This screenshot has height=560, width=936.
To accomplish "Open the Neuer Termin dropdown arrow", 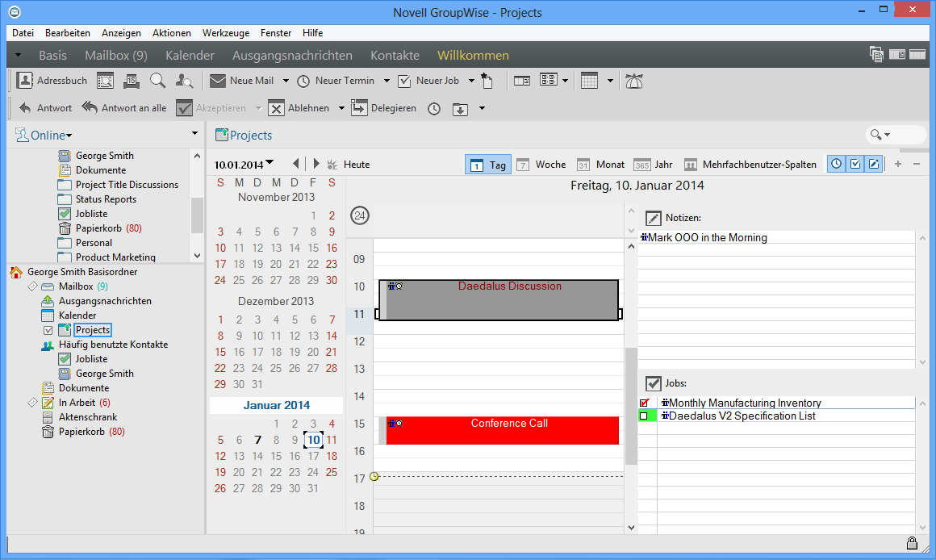I will point(387,81).
